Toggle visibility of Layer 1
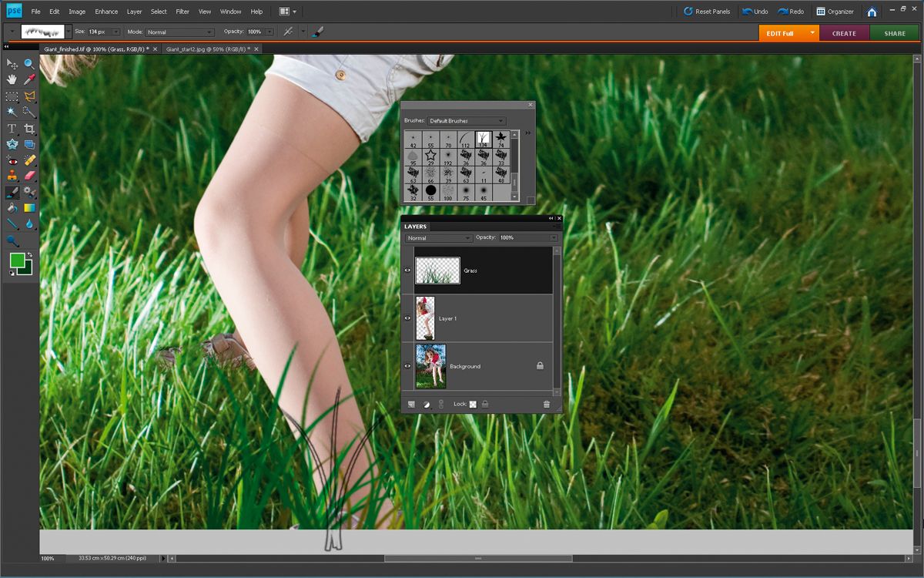 pos(408,318)
